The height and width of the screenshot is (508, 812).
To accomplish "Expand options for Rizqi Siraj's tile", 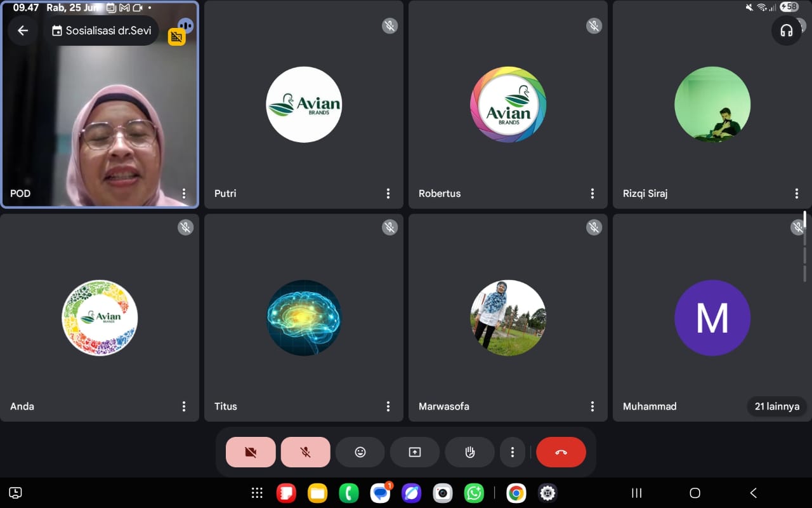I will click(797, 194).
